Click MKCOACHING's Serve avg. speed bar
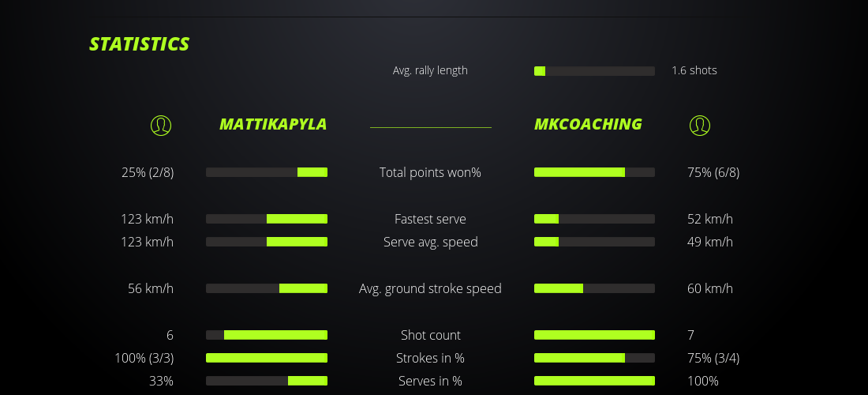The height and width of the screenshot is (395, 868). click(x=594, y=242)
